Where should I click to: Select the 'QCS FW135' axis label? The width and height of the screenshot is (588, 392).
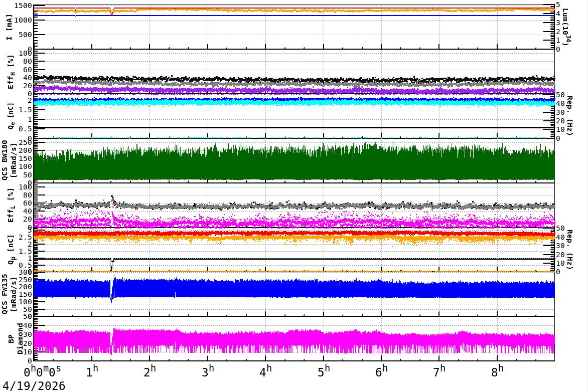[8, 293]
